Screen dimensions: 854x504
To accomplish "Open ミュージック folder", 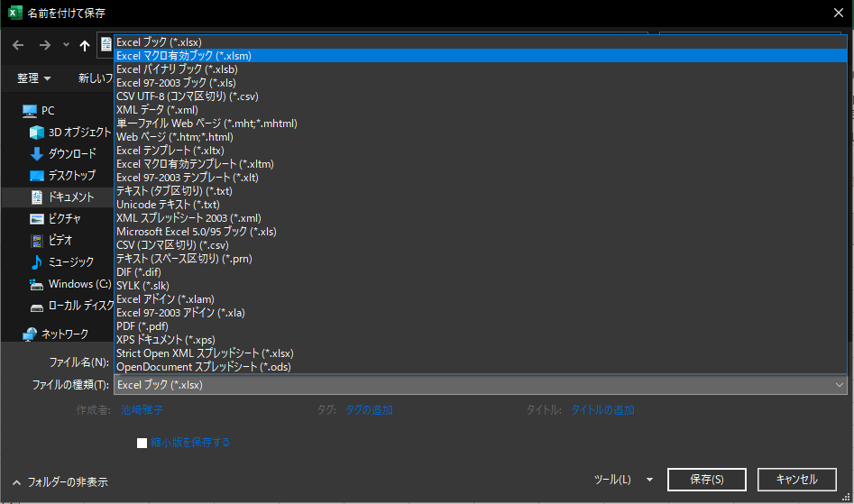I will click(x=62, y=261).
